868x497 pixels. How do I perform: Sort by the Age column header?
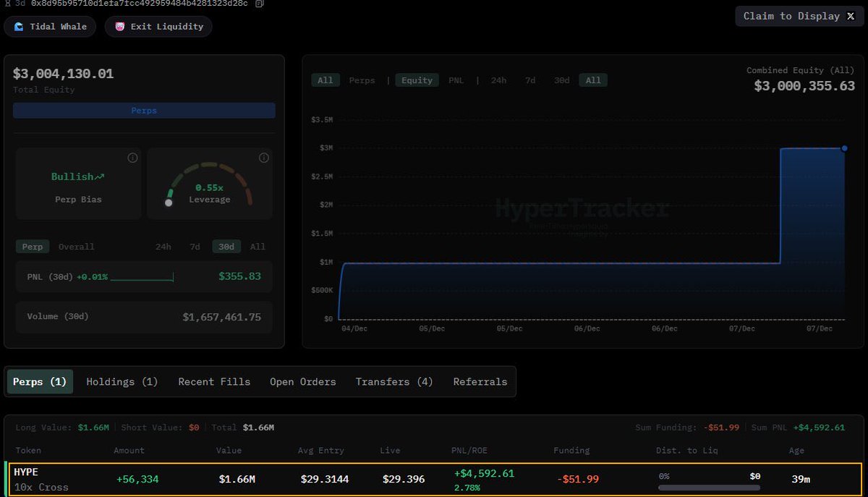(796, 451)
